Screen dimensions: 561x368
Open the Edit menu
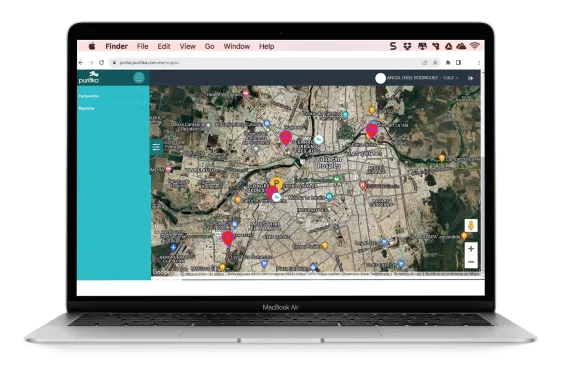pos(164,46)
